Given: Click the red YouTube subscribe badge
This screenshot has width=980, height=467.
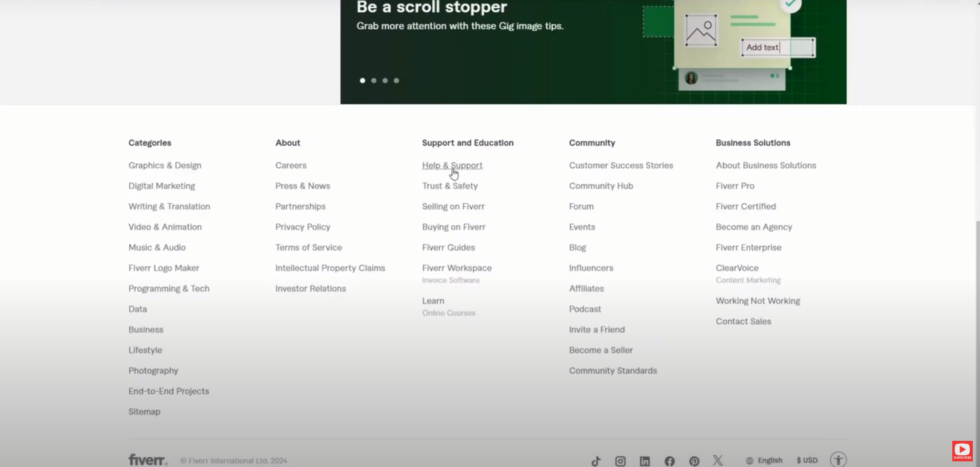Looking at the screenshot, I should (x=962, y=451).
